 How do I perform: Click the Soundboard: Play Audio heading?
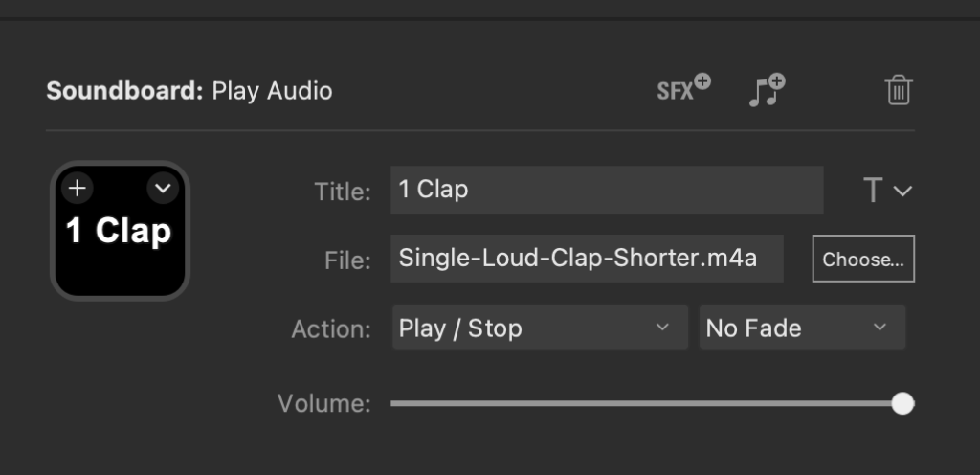[x=189, y=92]
